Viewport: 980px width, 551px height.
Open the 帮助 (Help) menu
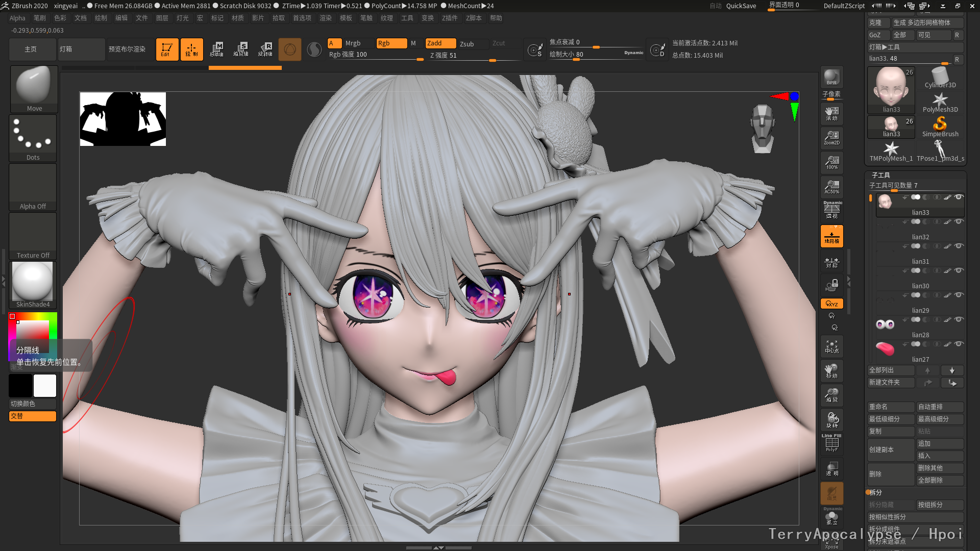pyautogui.click(x=496, y=18)
